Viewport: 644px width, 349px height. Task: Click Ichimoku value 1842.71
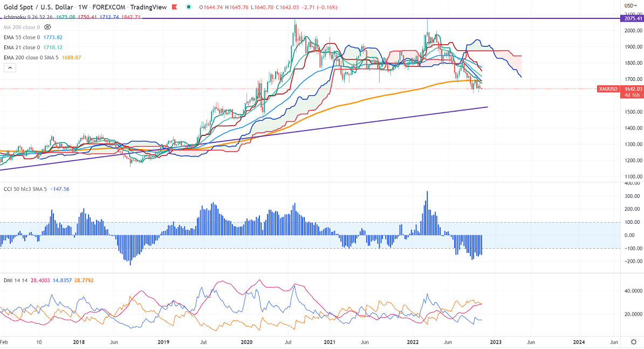pyautogui.click(x=131, y=17)
